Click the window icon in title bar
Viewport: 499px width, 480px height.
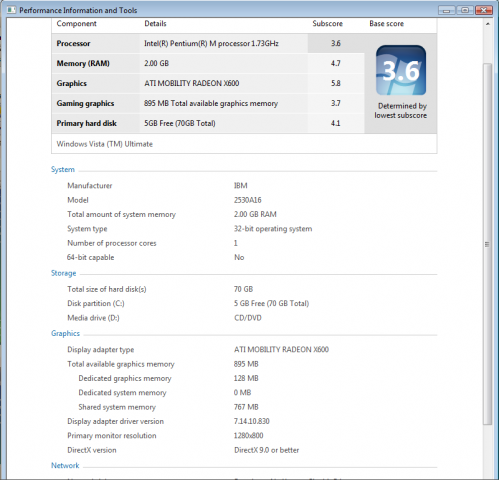[x=11, y=10]
